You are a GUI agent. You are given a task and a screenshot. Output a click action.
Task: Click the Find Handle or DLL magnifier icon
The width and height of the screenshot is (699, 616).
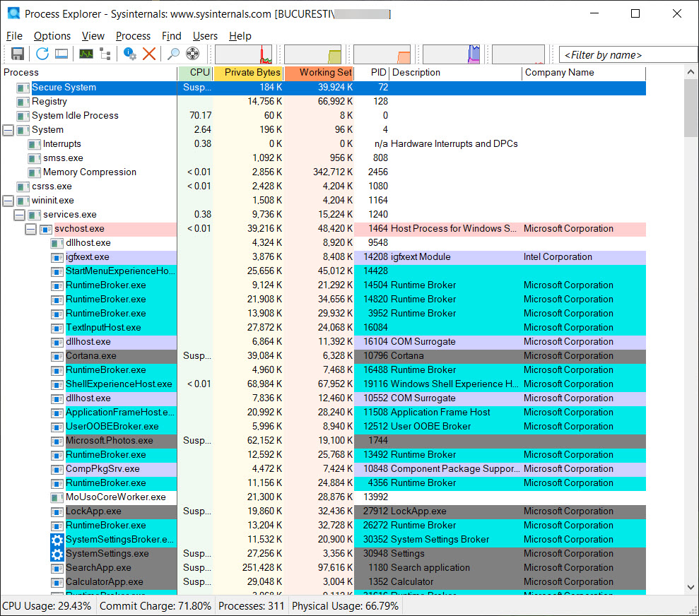click(173, 54)
